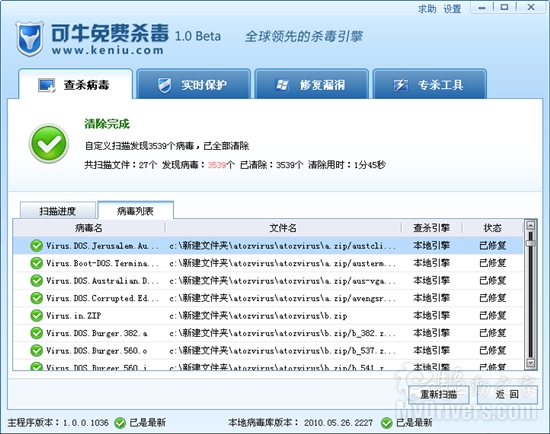
Task: Click green check icon for Virus.DOS.Corrupted row
Action: [x=36, y=298]
